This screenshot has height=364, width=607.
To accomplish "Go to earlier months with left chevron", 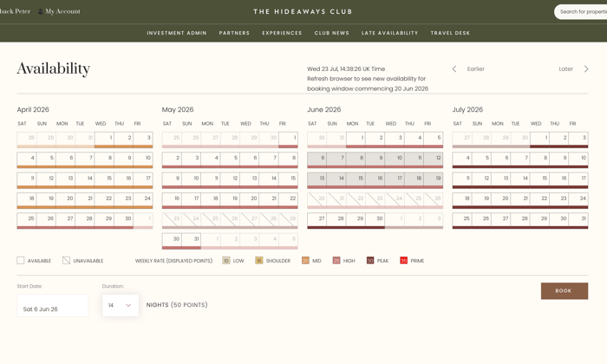I will point(454,68).
